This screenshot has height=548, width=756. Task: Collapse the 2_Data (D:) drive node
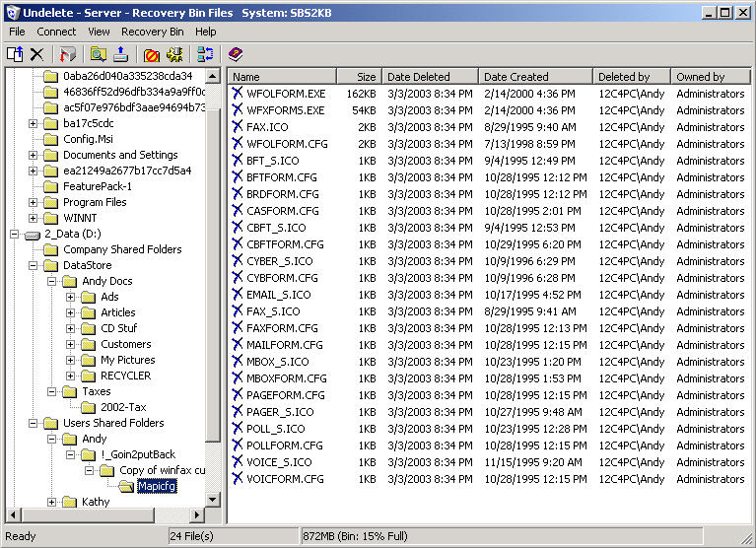point(14,235)
